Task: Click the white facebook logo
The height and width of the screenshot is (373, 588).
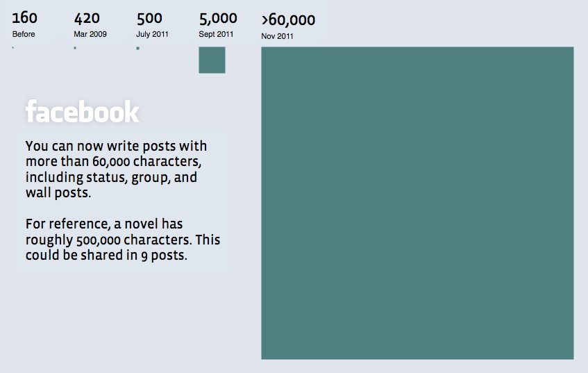Action: click(x=83, y=113)
